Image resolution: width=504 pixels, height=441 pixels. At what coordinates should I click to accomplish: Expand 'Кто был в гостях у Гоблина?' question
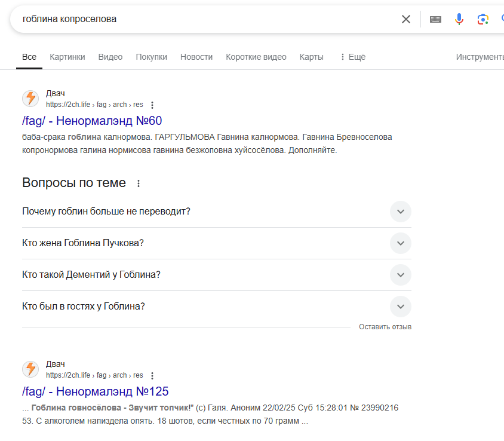click(x=217, y=306)
